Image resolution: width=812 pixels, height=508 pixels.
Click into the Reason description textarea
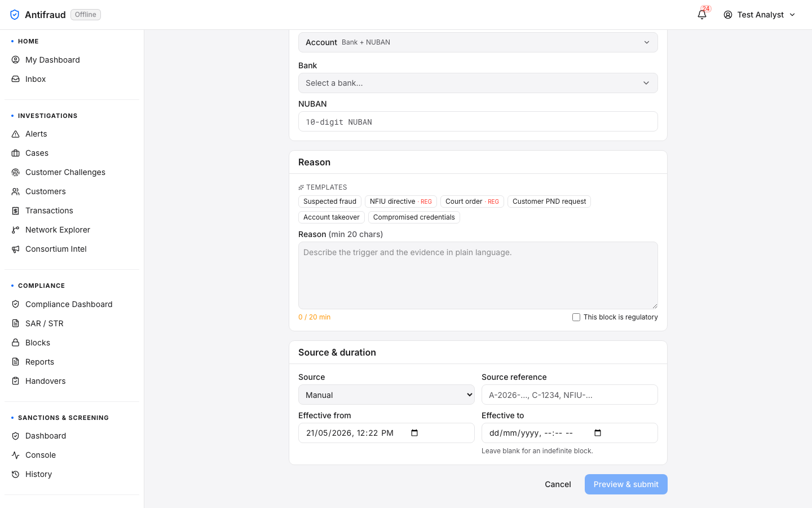point(478,275)
